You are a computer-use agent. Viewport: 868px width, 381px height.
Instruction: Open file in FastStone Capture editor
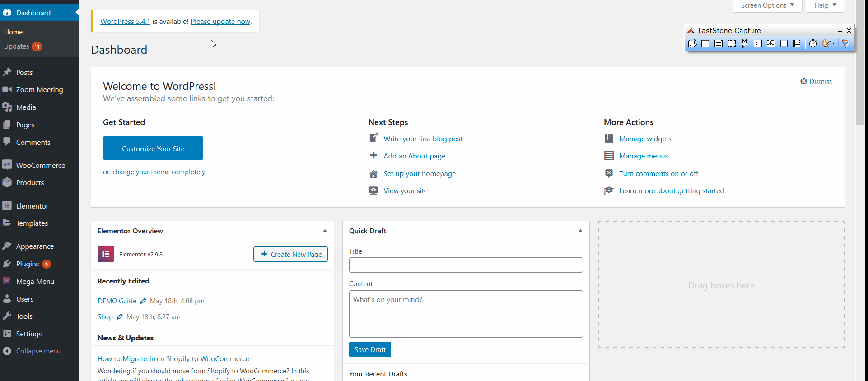point(692,44)
